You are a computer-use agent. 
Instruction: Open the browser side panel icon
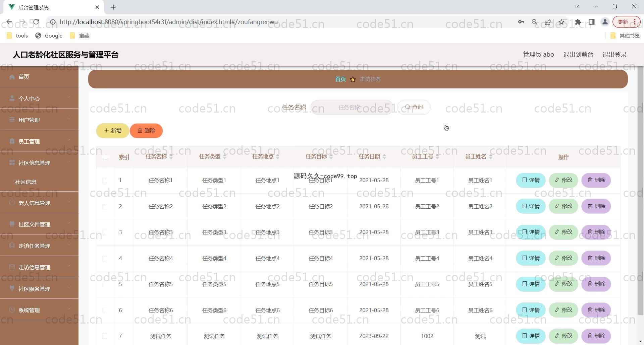click(591, 22)
